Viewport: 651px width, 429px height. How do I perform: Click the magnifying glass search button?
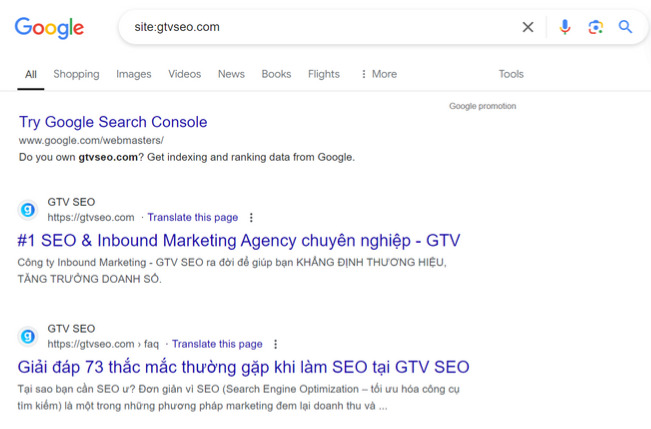[x=625, y=27]
